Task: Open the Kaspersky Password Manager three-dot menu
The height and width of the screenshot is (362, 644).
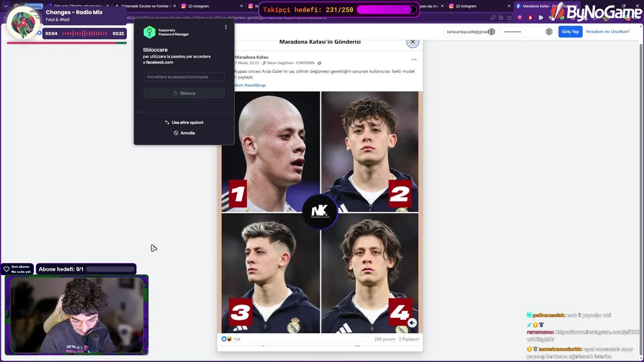Action: (x=225, y=27)
